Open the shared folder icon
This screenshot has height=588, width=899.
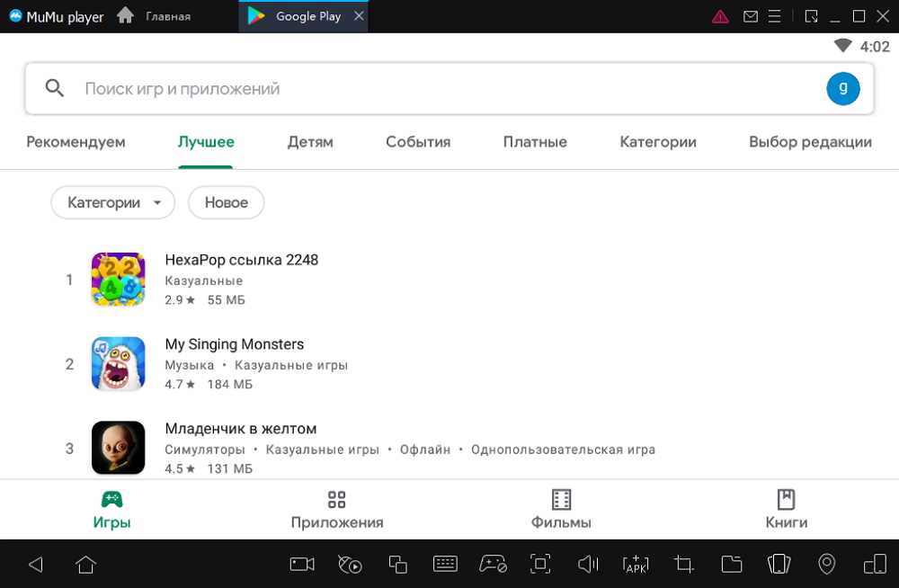(x=732, y=565)
